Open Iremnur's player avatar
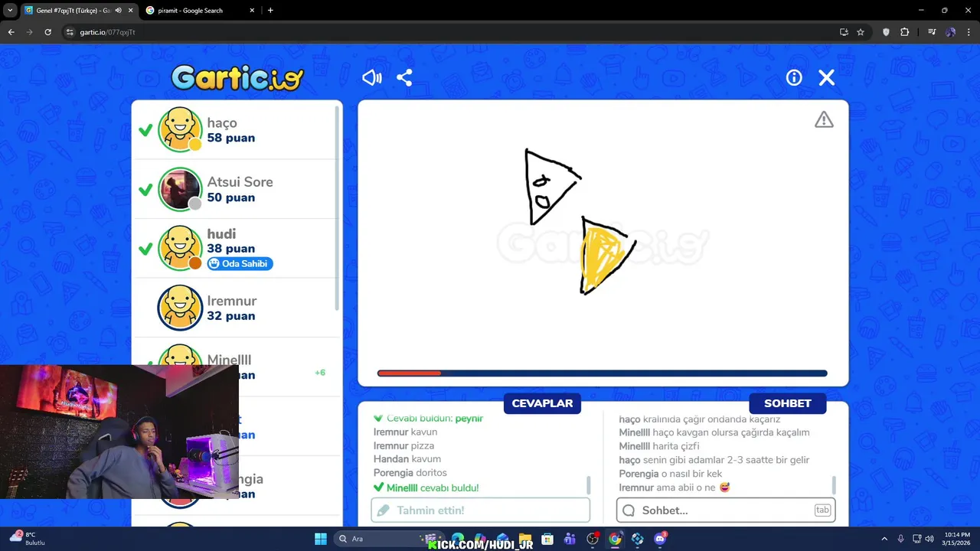The image size is (980, 551). 180,308
